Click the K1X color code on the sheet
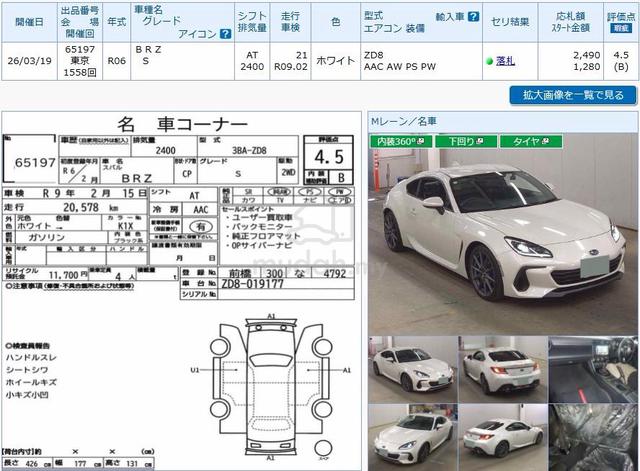The image size is (640, 471). 126,226
